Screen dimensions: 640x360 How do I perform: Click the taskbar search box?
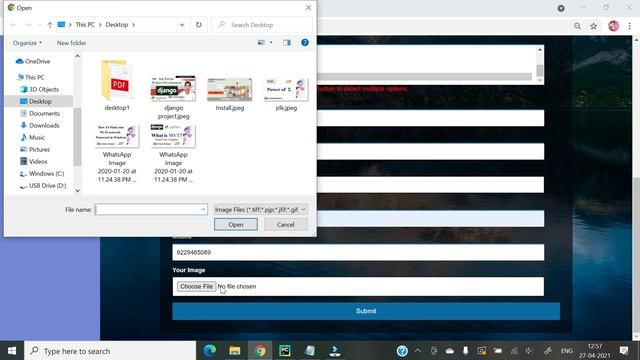[110, 351]
